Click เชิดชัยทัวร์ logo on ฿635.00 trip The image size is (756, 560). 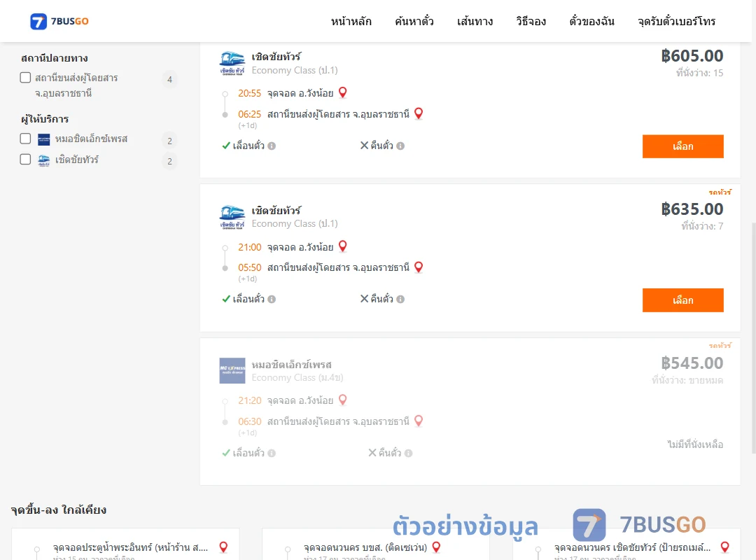tap(232, 217)
